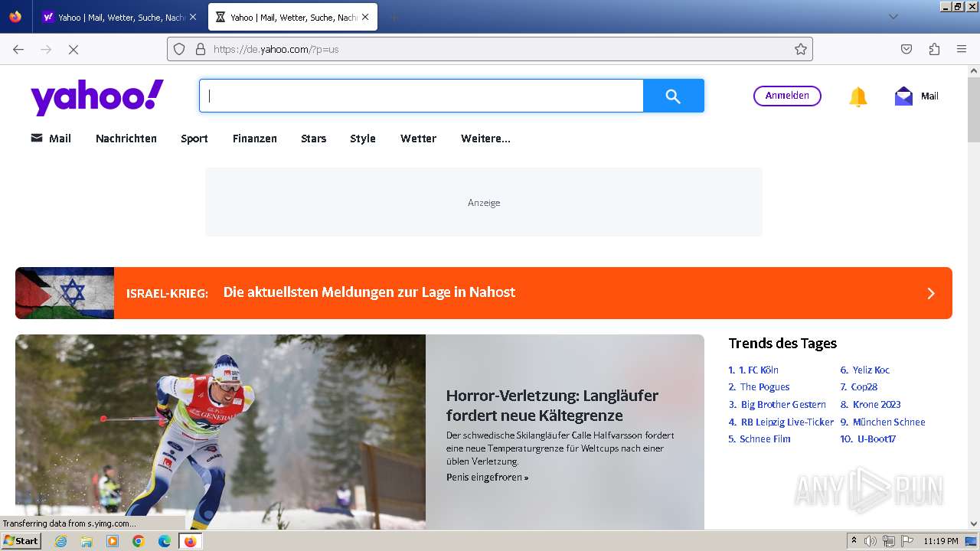Open Finanzen section

(x=255, y=139)
